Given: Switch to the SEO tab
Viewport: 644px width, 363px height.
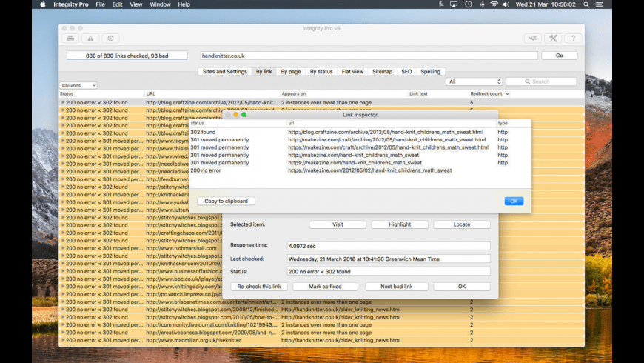Looking at the screenshot, I should [x=406, y=72].
